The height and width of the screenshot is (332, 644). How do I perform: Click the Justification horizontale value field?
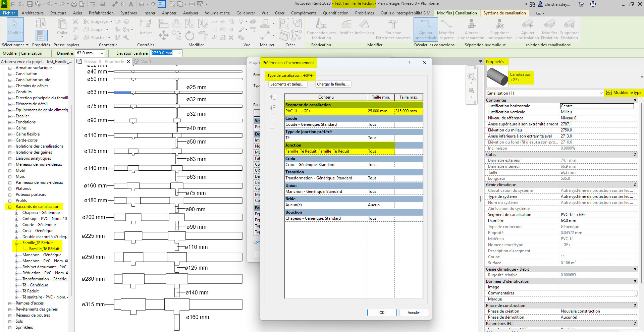(597, 106)
